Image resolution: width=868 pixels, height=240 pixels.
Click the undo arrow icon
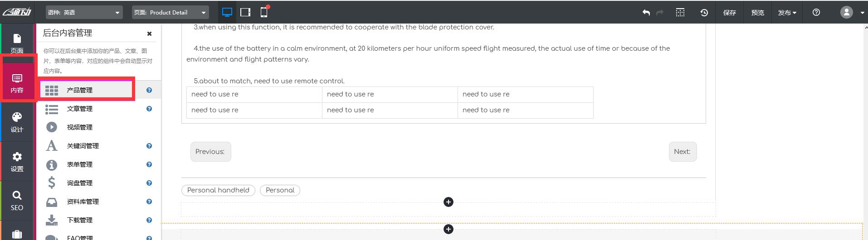(646, 13)
